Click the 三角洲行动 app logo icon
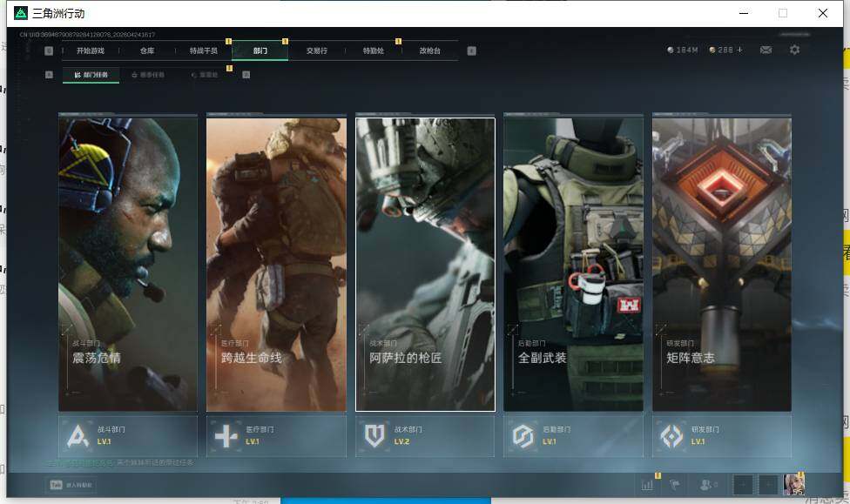 [21, 13]
